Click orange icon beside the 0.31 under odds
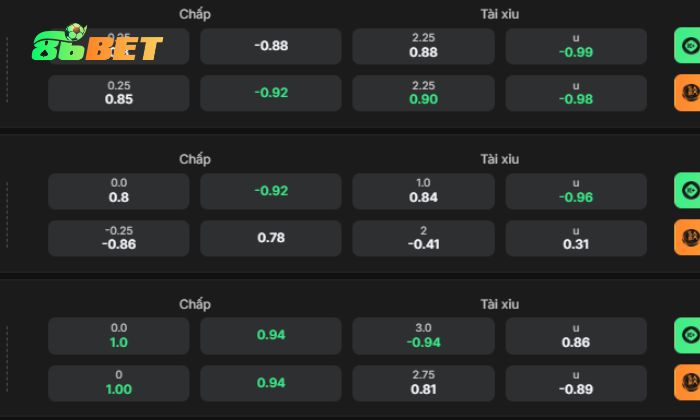The image size is (700, 420). coord(688,238)
